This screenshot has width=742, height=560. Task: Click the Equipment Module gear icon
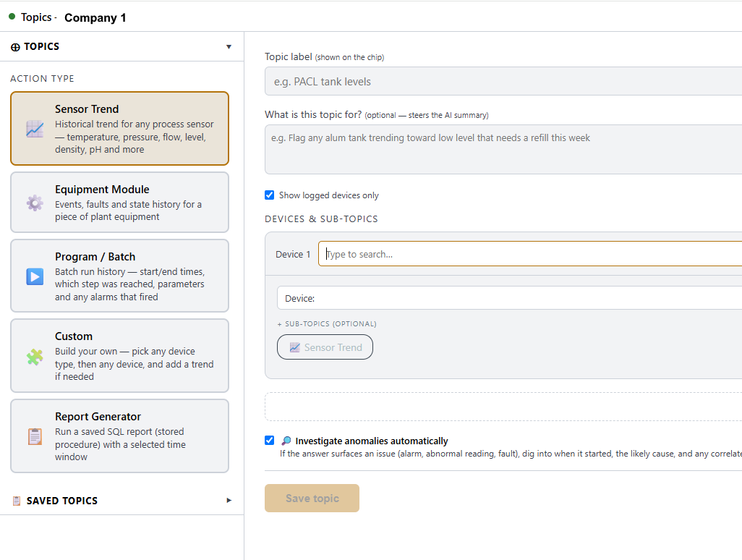(35, 203)
